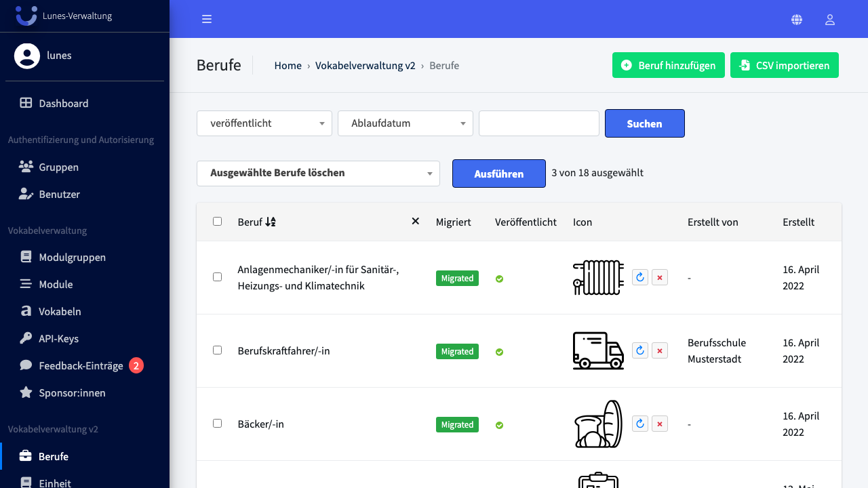Screen dimensions: 868x488
Task: Click the bread icon thumbnail
Action: (x=598, y=424)
